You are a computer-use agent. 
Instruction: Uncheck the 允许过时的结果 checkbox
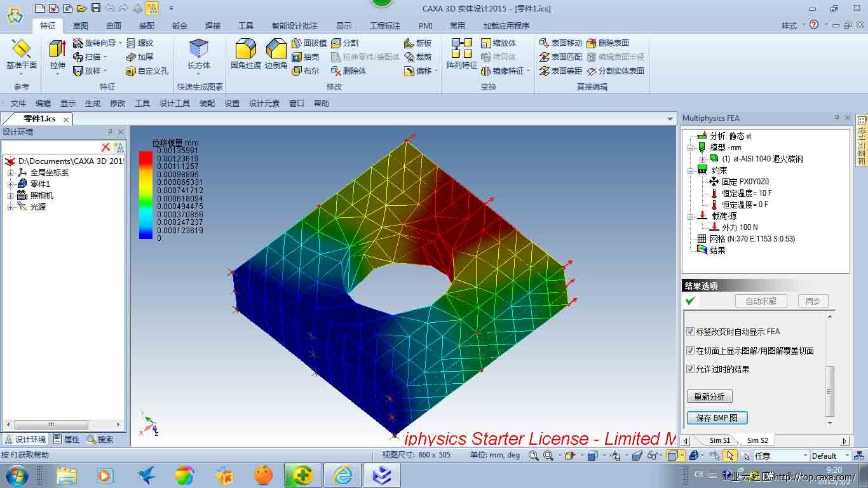(x=691, y=369)
